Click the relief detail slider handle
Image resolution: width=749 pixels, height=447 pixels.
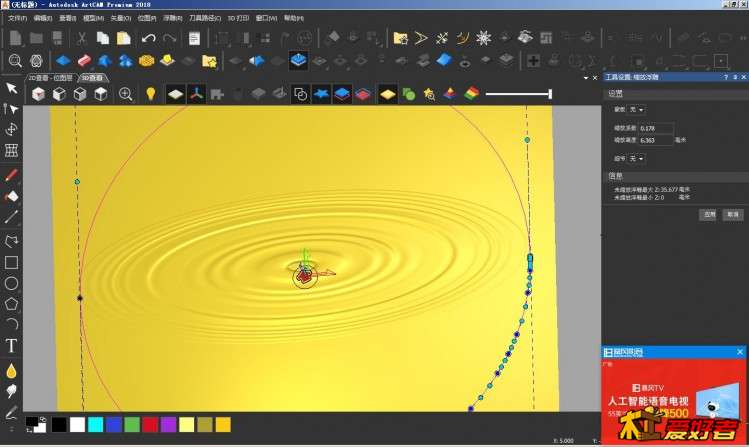(x=549, y=94)
